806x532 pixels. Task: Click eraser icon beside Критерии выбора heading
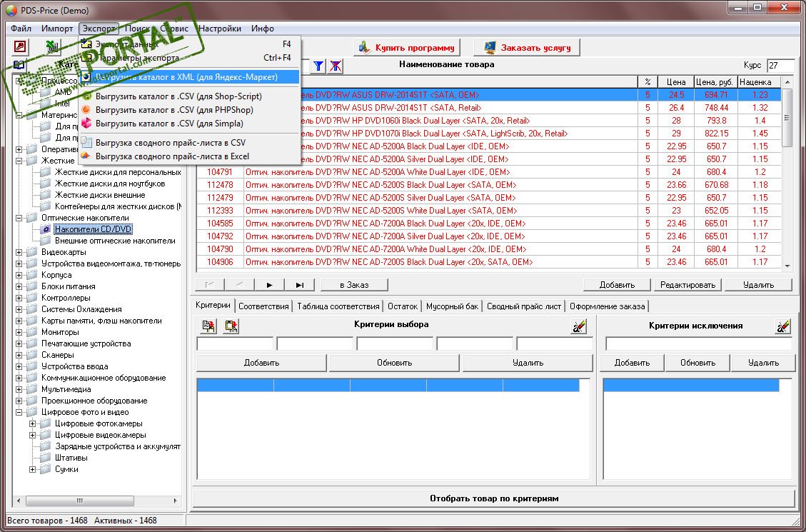(579, 326)
